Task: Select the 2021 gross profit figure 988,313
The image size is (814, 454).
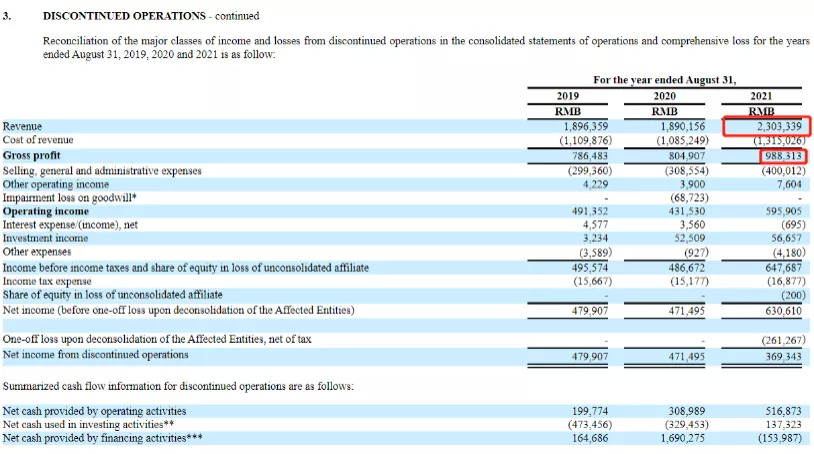Action: [x=783, y=156]
